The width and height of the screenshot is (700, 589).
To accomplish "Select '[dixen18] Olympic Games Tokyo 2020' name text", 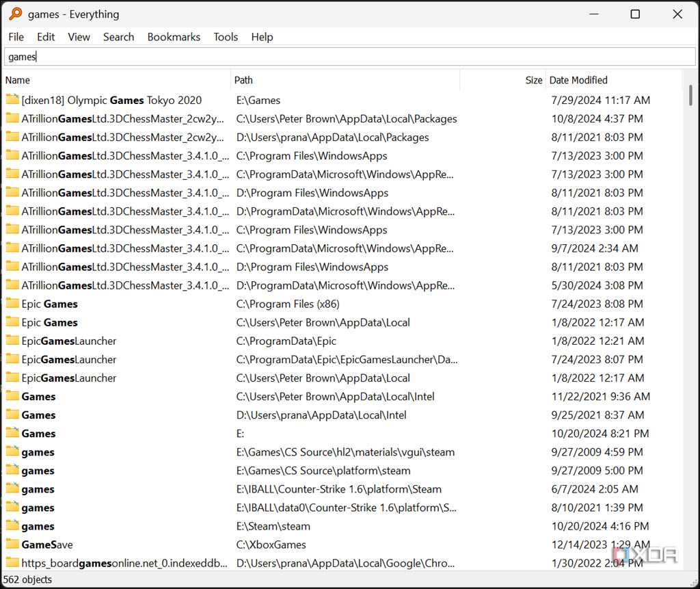I will click(x=111, y=100).
